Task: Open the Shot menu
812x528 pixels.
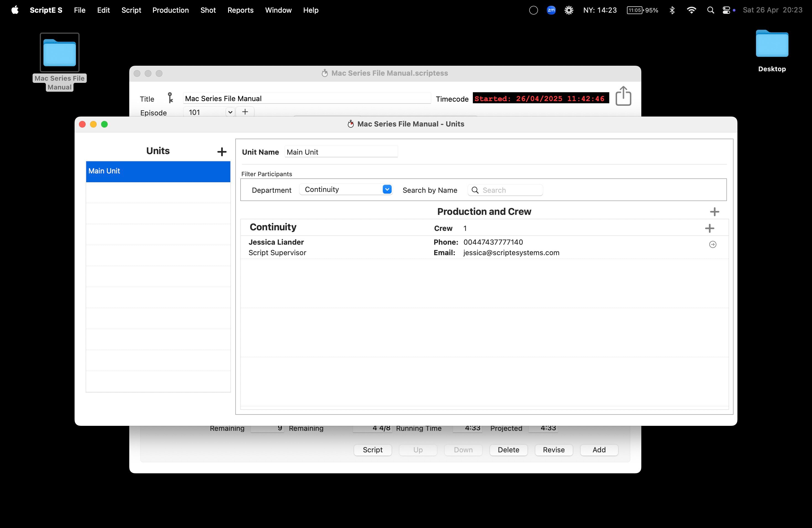Action: [x=208, y=10]
